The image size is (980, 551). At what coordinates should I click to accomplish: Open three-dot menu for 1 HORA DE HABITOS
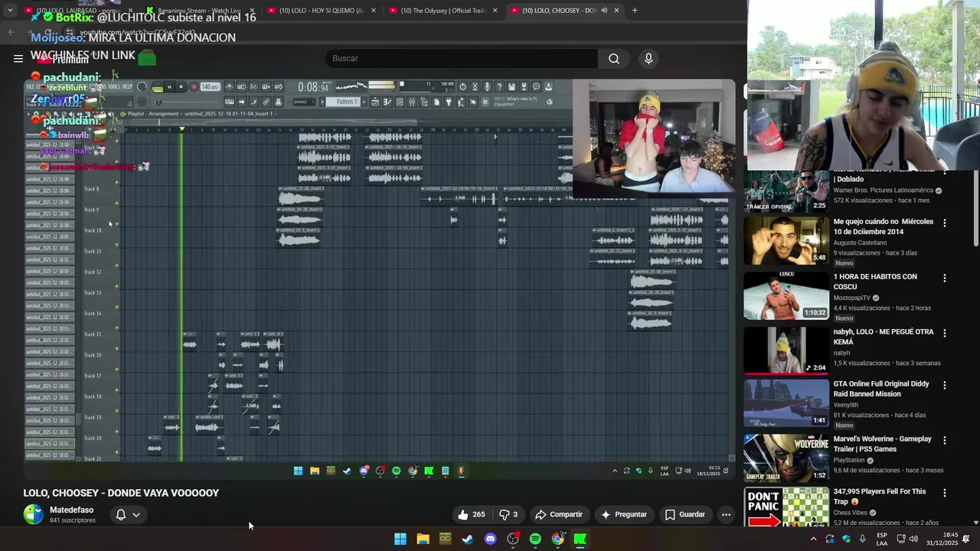944,278
